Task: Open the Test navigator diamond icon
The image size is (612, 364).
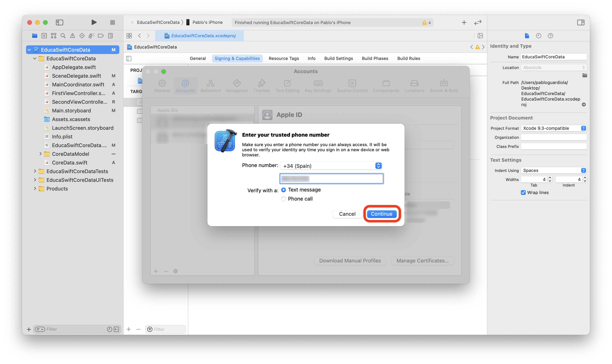Action: pos(82,36)
